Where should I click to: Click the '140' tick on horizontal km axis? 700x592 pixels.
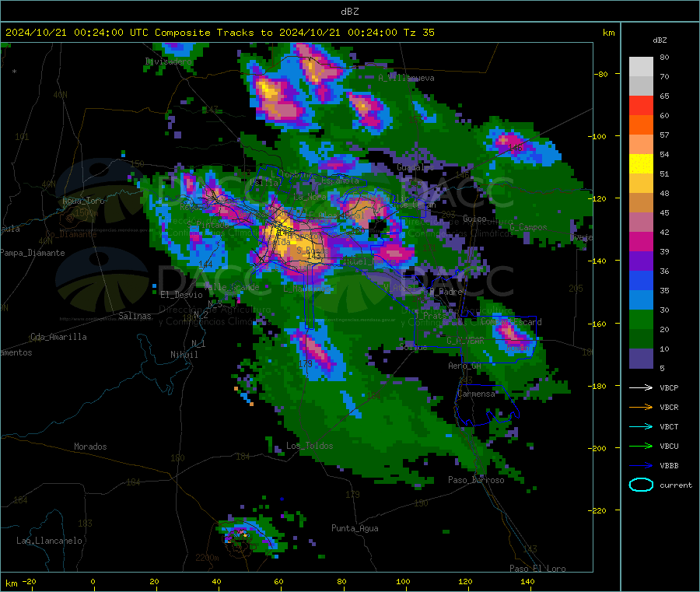[x=527, y=581]
